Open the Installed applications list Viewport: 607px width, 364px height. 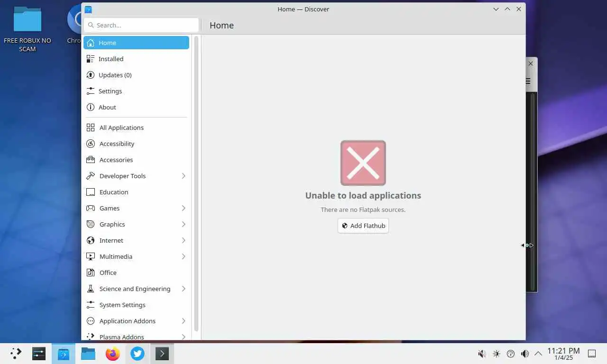[136, 59]
